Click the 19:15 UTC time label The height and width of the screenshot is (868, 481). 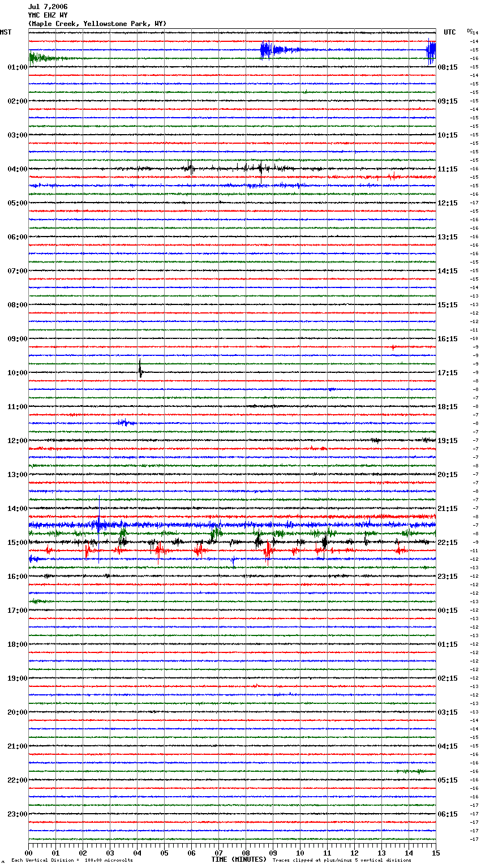tap(448, 441)
